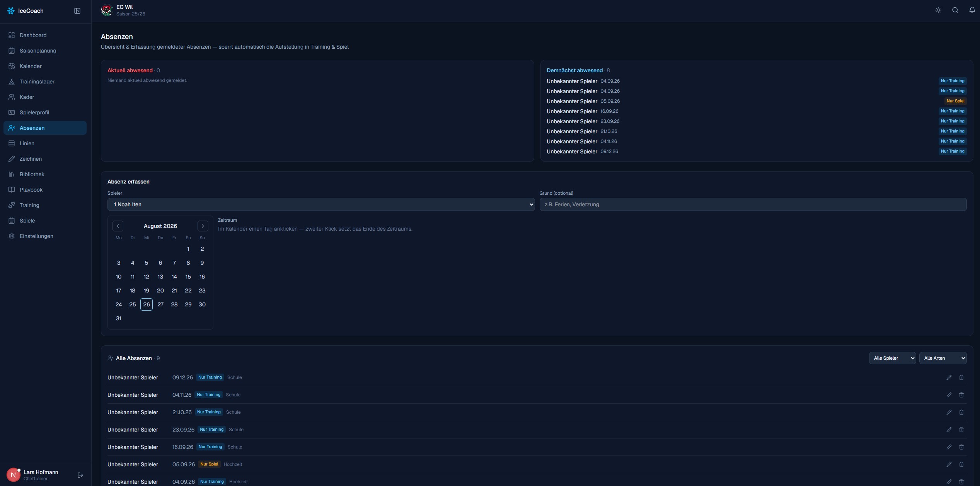Select August 31 in the calendar
The image size is (980, 486).
[119, 318]
